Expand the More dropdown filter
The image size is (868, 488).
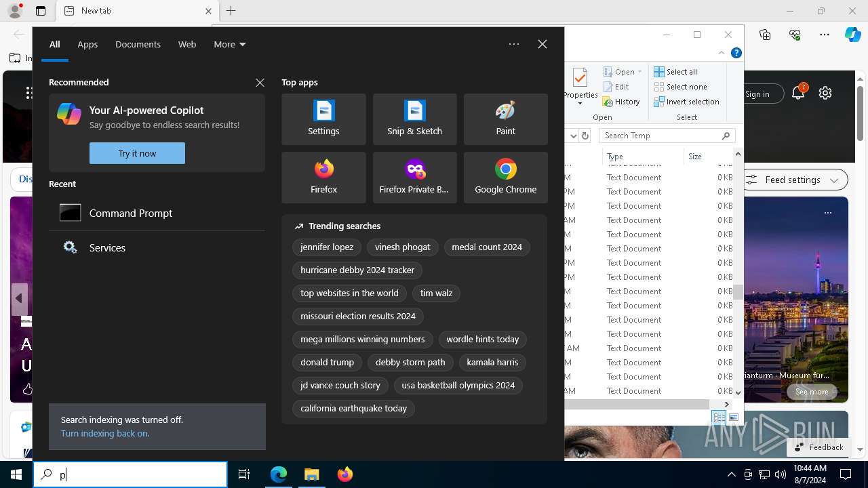(x=230, y=44)
